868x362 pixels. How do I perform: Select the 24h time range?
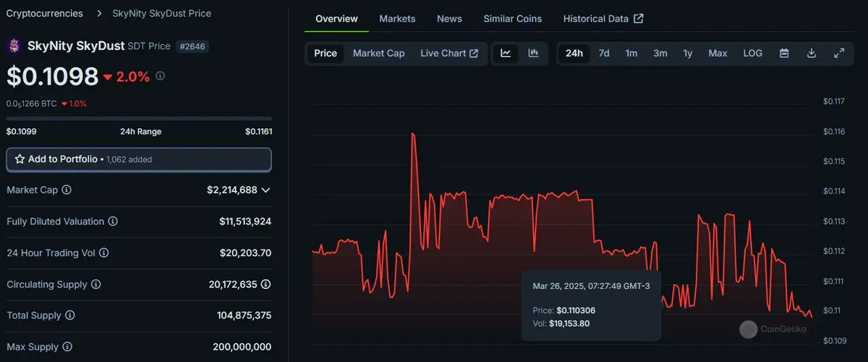[x=574, y=53]
